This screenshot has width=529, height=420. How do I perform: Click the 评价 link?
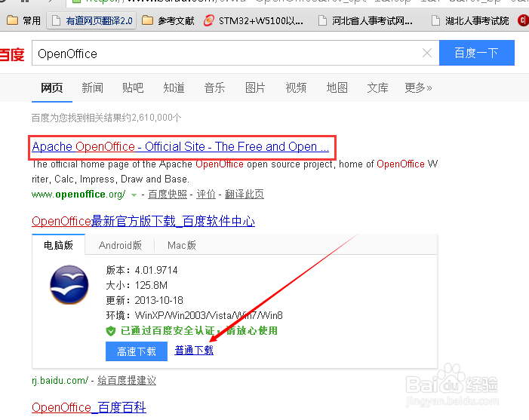(206, 195)
